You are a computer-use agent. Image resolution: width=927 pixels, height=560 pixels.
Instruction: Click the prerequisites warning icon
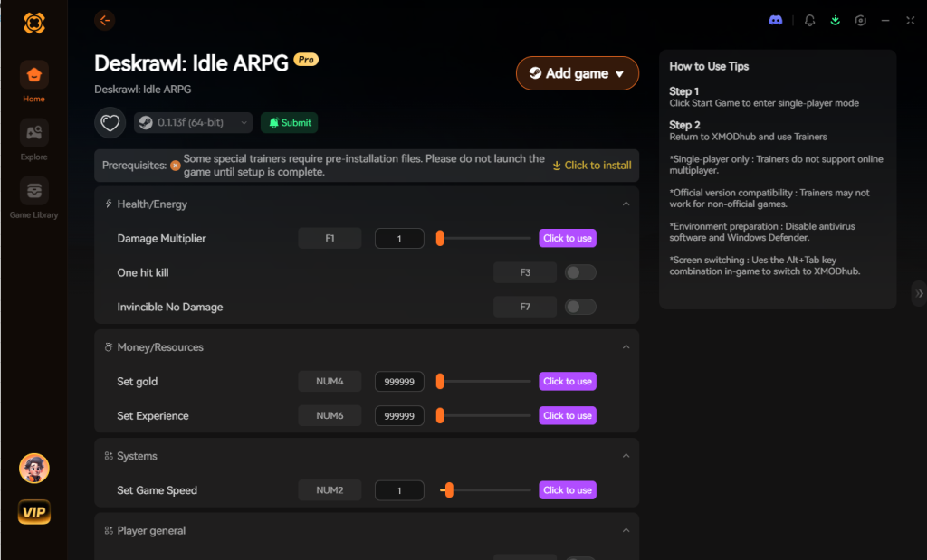[x=176, y=166]
